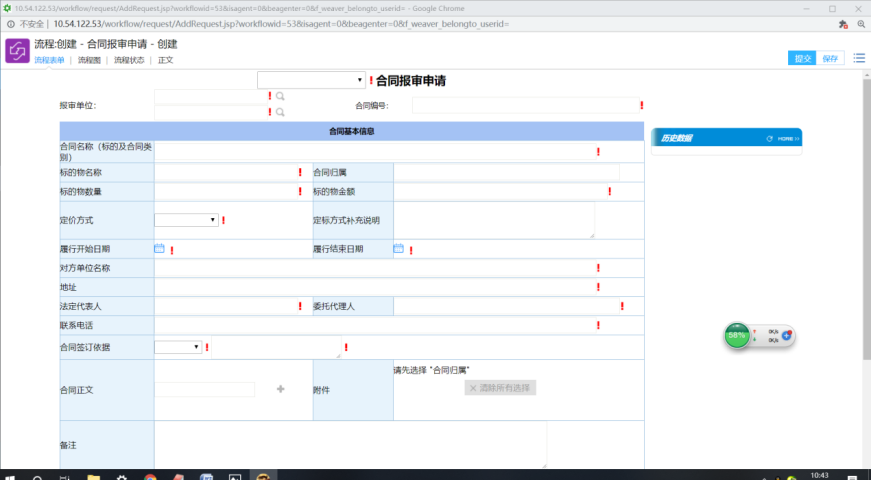Focus the 合同编号 input field
This screenshot has width=871, height=480.
click(525, 105)
